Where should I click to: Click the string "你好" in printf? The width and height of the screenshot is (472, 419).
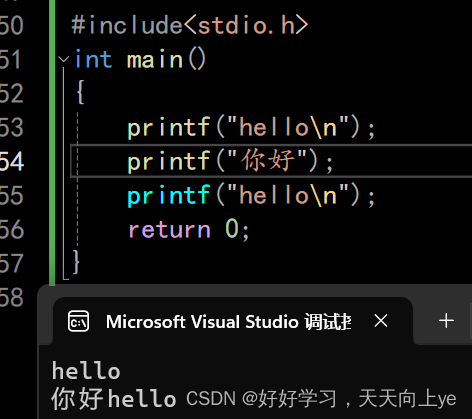point(268,161)
